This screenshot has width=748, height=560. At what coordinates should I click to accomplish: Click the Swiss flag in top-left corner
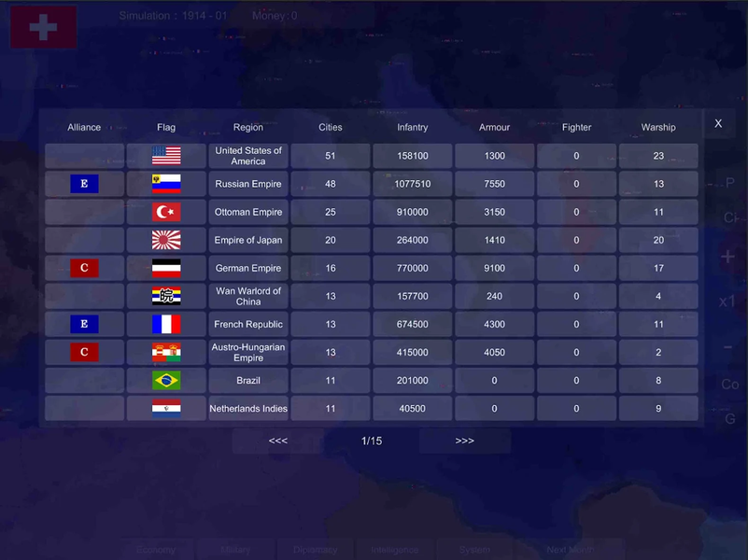[x=43, y=26]
